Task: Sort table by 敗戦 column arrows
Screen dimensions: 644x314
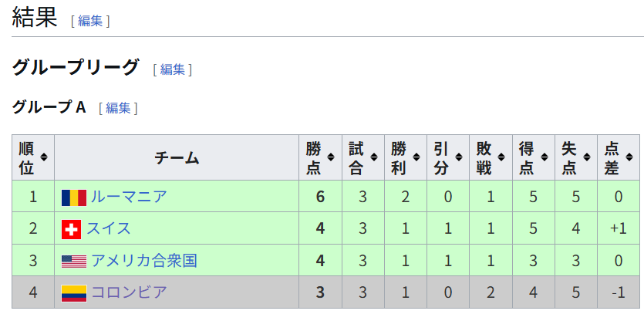Action: pyautogui.click(x=502, y=157)
